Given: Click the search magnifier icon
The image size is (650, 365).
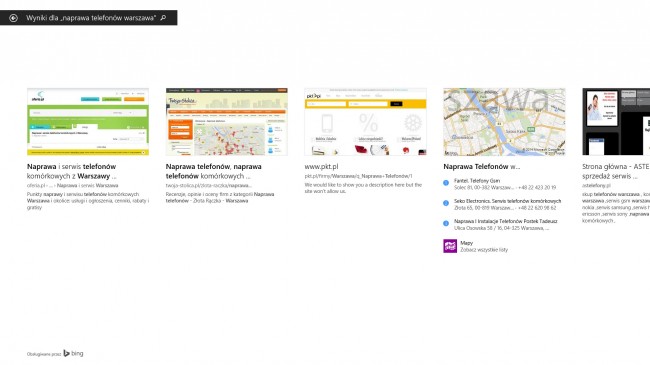Looking at the screenshot, I should click(x=163, y=18).
